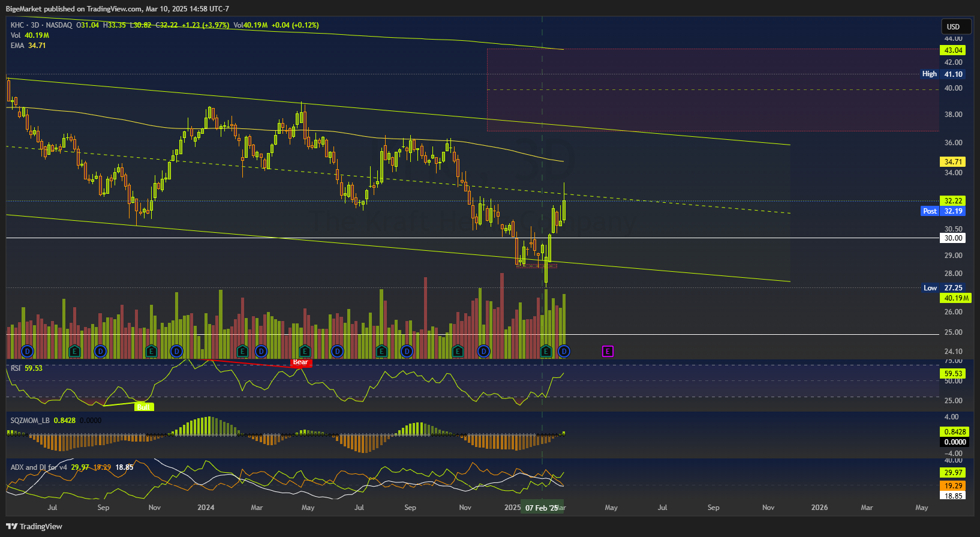Click the 59.53 RSI value label on axis
The width and height of the screenshot is (980, 537).
coord(953,373)
